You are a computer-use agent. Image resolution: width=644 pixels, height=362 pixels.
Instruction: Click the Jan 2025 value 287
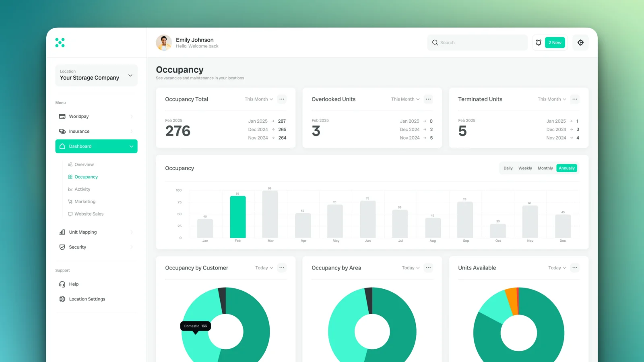(282, 121)
